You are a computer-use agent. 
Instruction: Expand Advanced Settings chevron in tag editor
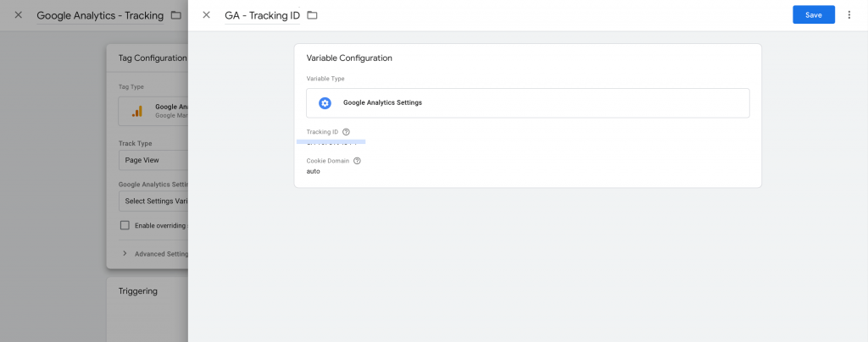[x=124, y=254]
